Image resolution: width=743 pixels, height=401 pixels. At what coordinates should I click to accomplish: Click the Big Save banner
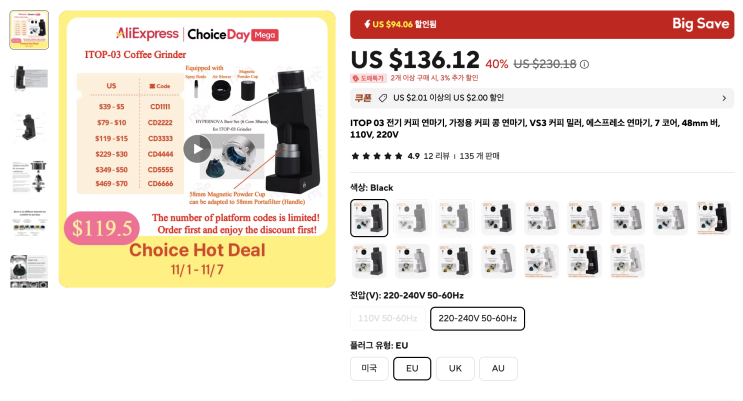542,24
